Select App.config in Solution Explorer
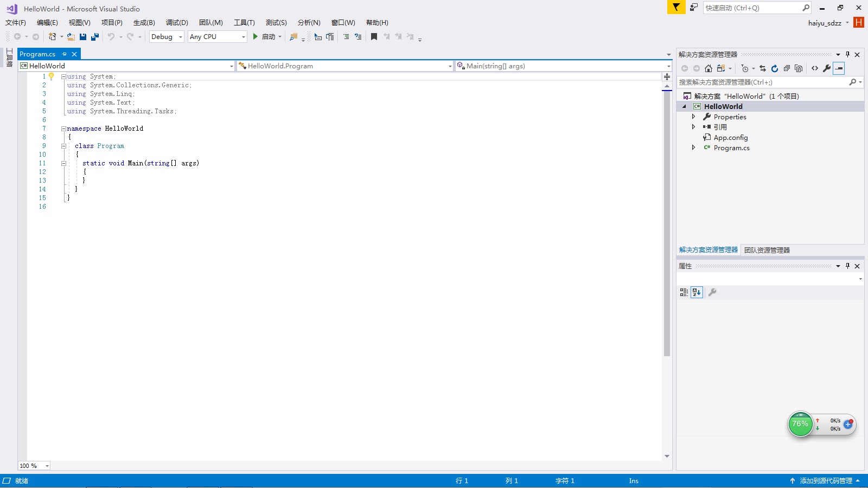868x488 pixels. (x=731, y=138)
